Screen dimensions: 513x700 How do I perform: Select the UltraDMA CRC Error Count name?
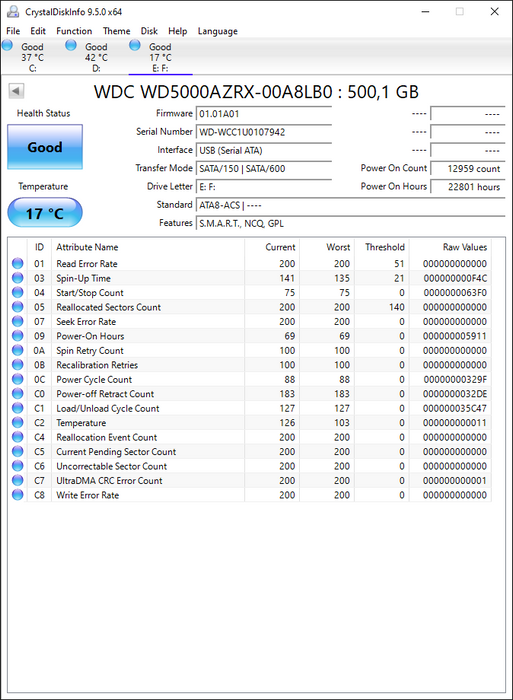point(109,480)
